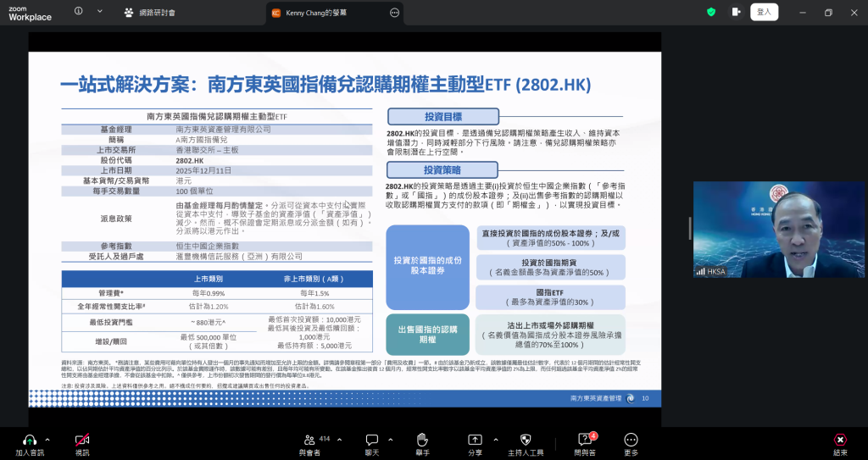Open the green encryption shield info
Image resolution: width=868 pixels, height=460 pixels.
coord(711,12)
